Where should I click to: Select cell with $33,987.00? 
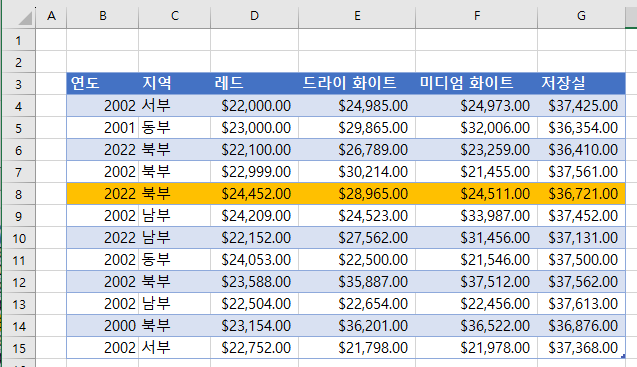pos(477,215)
